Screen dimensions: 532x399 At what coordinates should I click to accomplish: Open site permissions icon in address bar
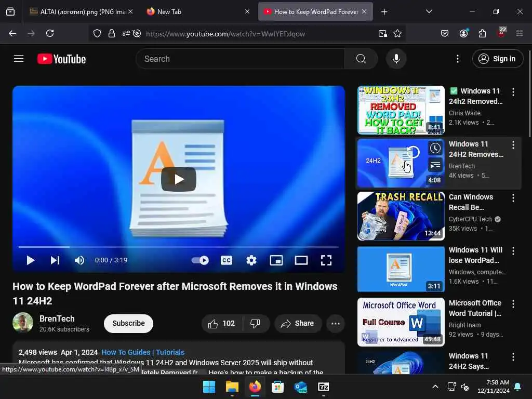click(126, 33)
